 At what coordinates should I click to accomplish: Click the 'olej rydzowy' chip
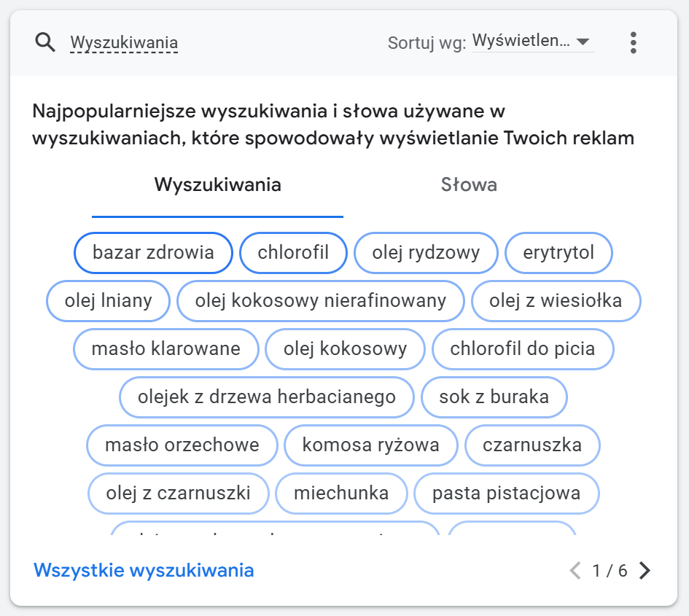click(426, 253)
